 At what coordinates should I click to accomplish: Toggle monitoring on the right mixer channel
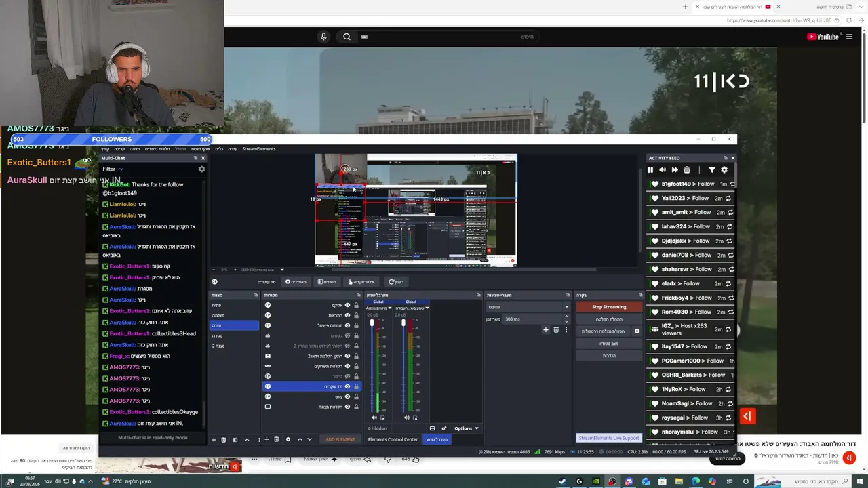415,418
